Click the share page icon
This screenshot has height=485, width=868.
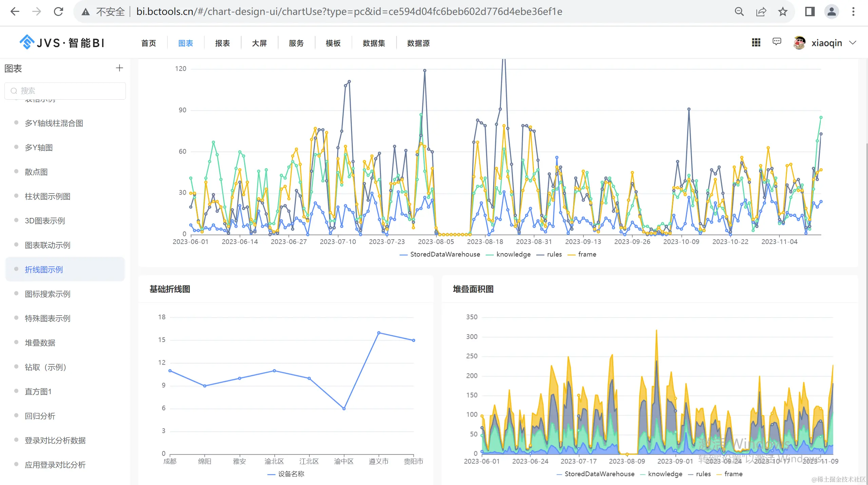tap(761, 12)
